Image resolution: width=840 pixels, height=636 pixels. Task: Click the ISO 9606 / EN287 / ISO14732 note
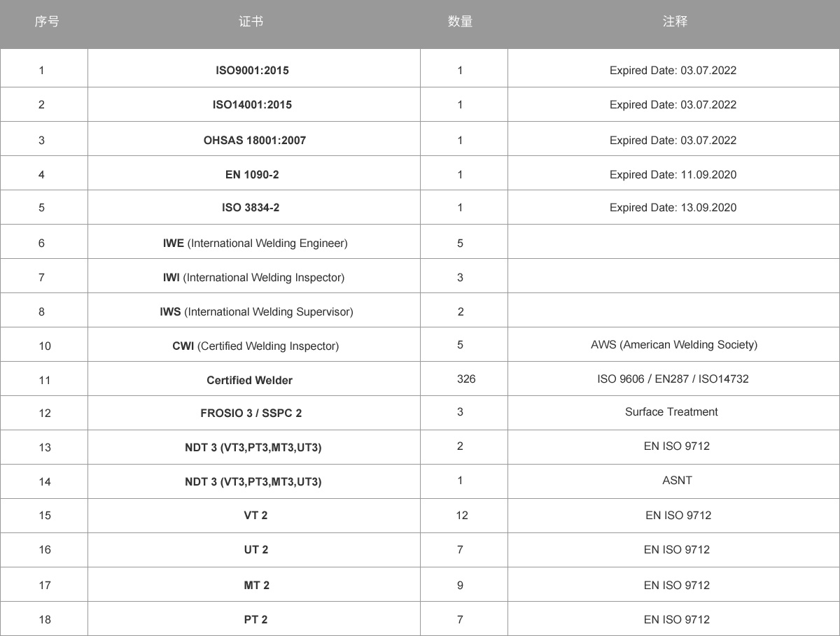[673, 379]
